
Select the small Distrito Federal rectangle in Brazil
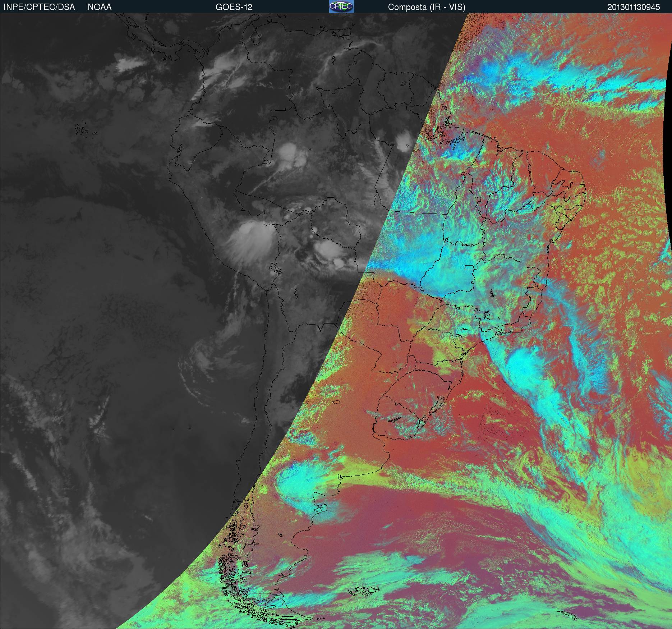pos(469,267)
